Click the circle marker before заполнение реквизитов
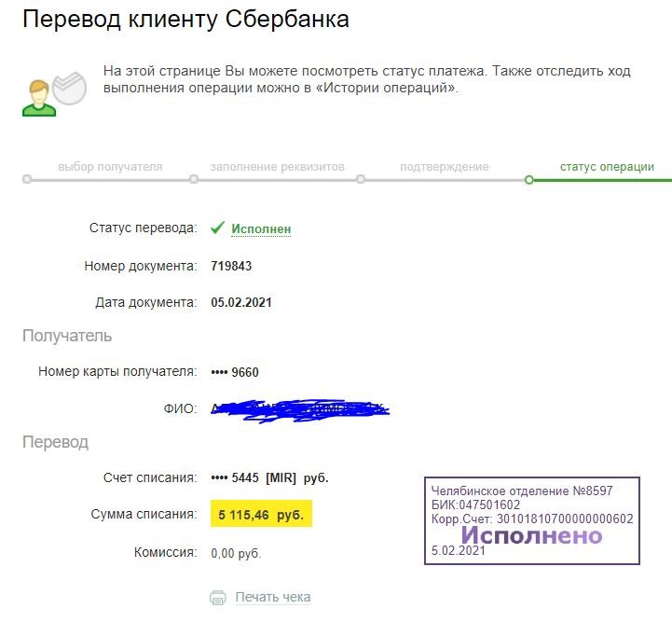Image resolution: width=672 pixels, height=636 pixels. pos(194,179)
